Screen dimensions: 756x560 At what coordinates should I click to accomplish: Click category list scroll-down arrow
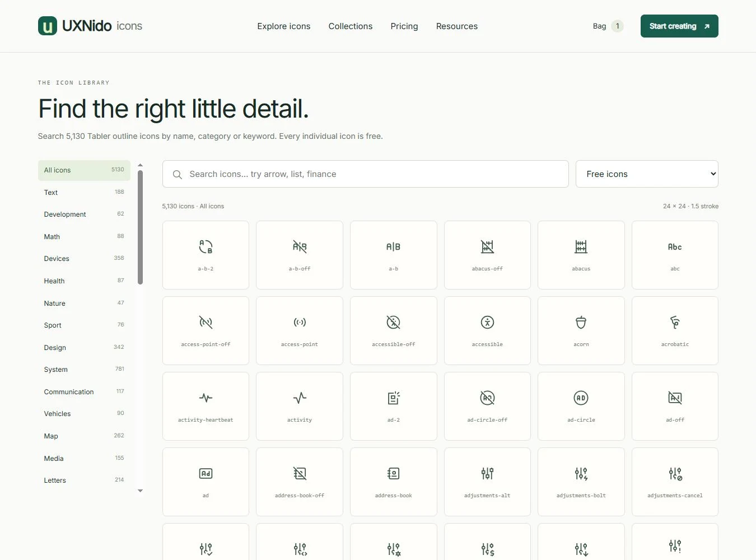click(x=140, y=491)
